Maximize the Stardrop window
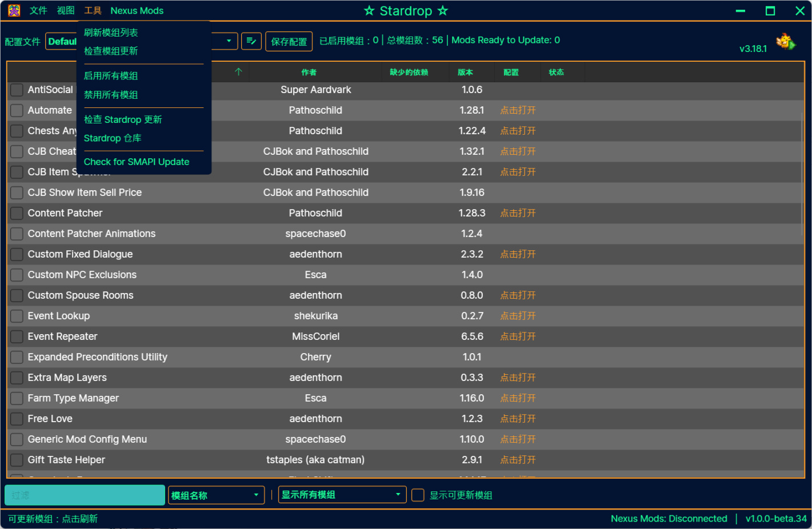 (x=770, y=11)
